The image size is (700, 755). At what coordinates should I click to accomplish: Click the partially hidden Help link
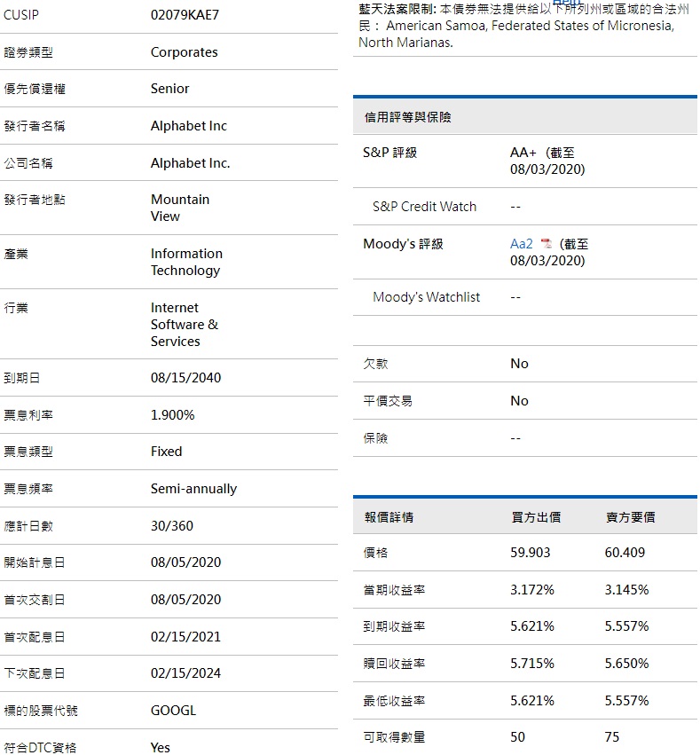(x=564, y=4)
